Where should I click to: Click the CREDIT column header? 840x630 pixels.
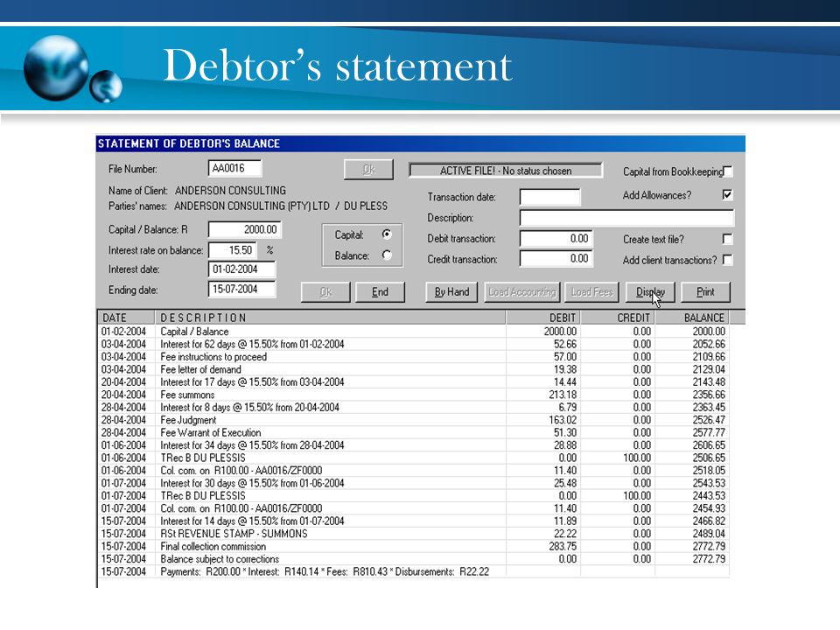618,318
